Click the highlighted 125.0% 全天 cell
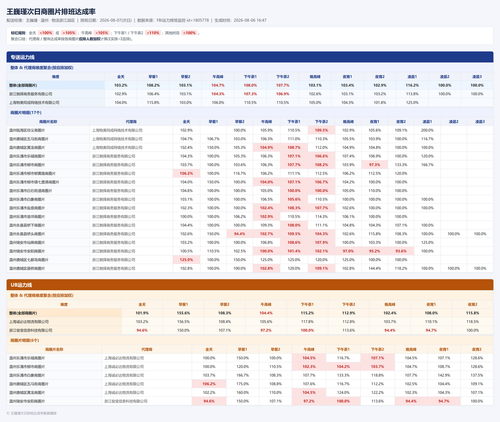The image size is (500, 422). tap(186, 260)
